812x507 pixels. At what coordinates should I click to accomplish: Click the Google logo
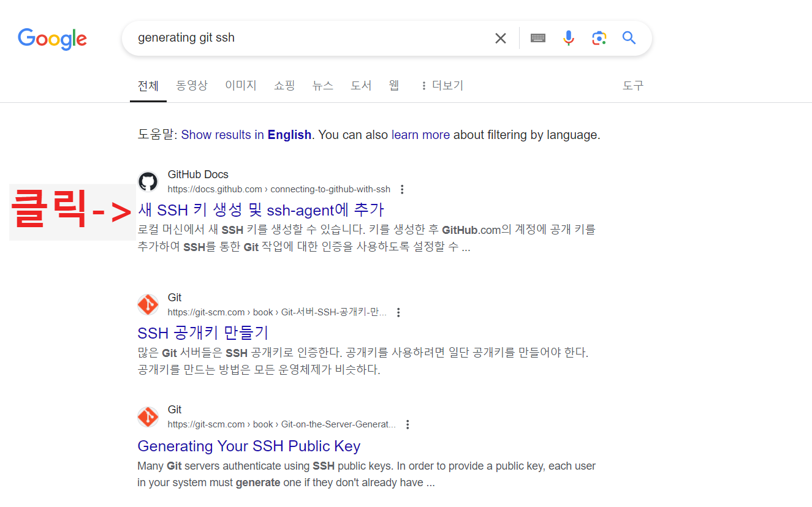[52, 39]
